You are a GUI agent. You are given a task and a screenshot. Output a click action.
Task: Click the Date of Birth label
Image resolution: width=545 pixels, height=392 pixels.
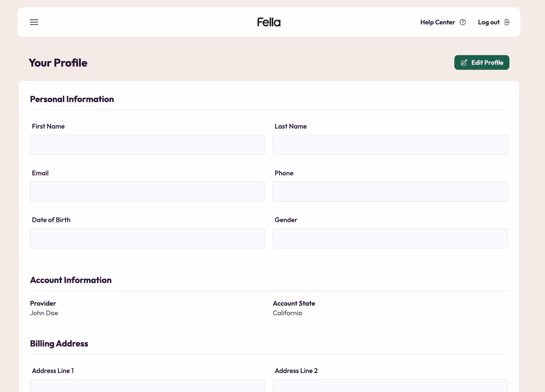[x=51, y=220]
